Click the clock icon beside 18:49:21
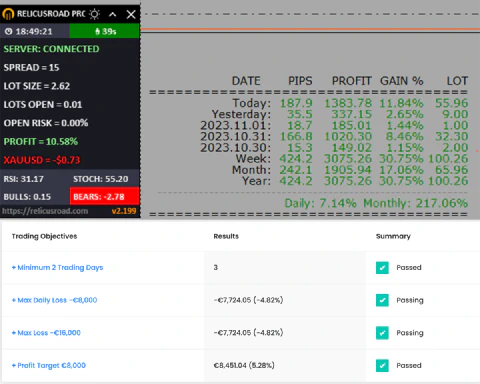 click(9, 31)
